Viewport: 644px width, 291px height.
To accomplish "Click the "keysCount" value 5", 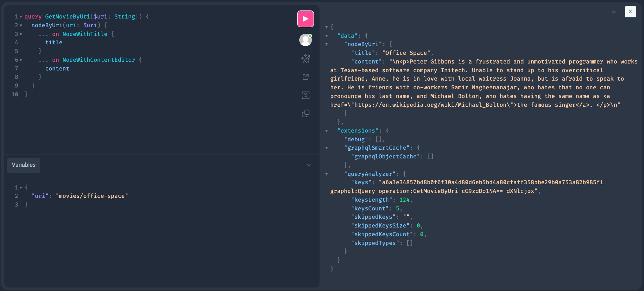I will 397,208.
